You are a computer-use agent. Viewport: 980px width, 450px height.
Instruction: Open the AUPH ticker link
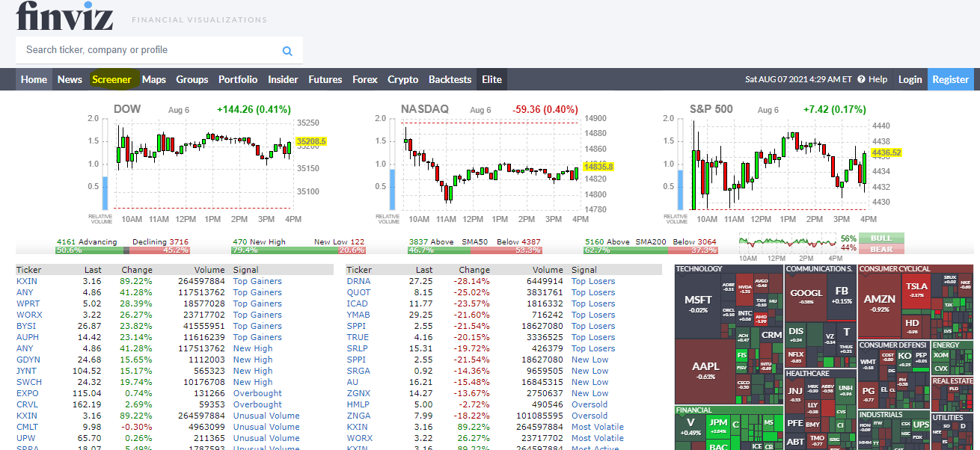tap(28, 337)
